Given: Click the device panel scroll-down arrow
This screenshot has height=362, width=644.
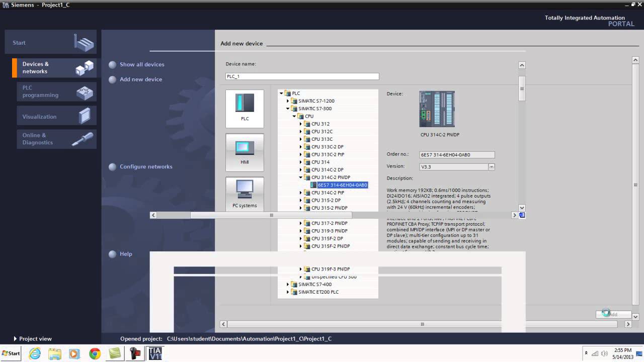Looking at the screenshot, I should point(522,207).
